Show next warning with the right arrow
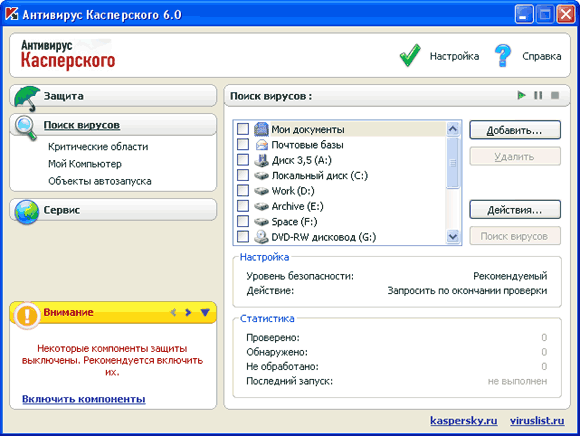Viewport: 580px width, 436px height. 188,312
